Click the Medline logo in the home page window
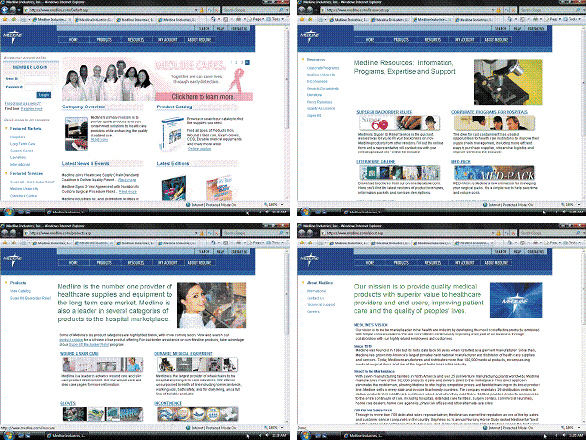The width and height of the screenshot is (586, 440). pyautogui.click(x=12, y=37)
